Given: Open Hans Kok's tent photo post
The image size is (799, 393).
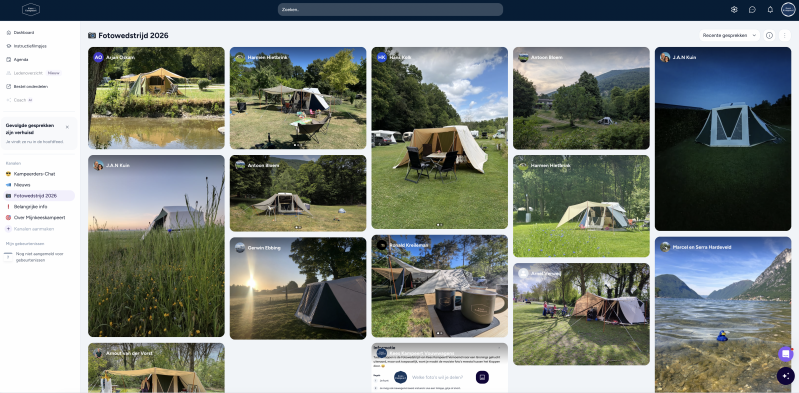Looking at the screenshot, I should 439,138.
